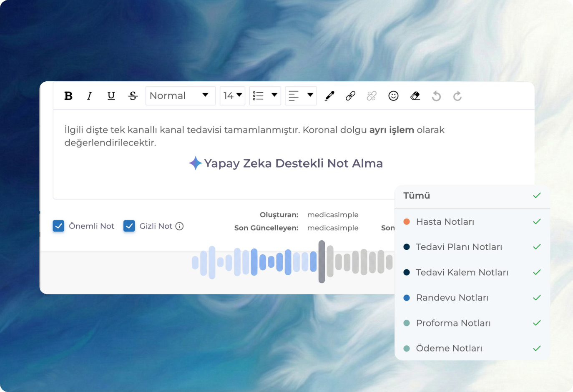The image size is (573, 392).
Task: Open the bullet list dropdown
Action: point(265,96)
